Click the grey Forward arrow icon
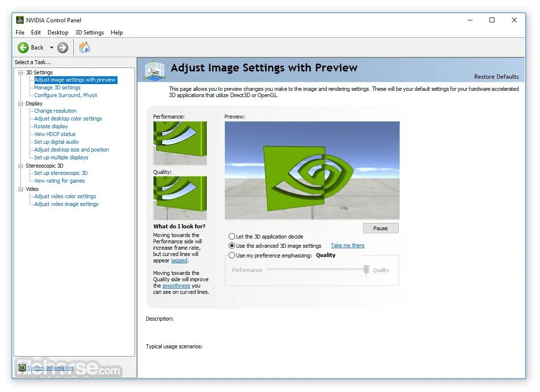The width and height of the screenshot is (540, 392). click(x=63, y=48)
